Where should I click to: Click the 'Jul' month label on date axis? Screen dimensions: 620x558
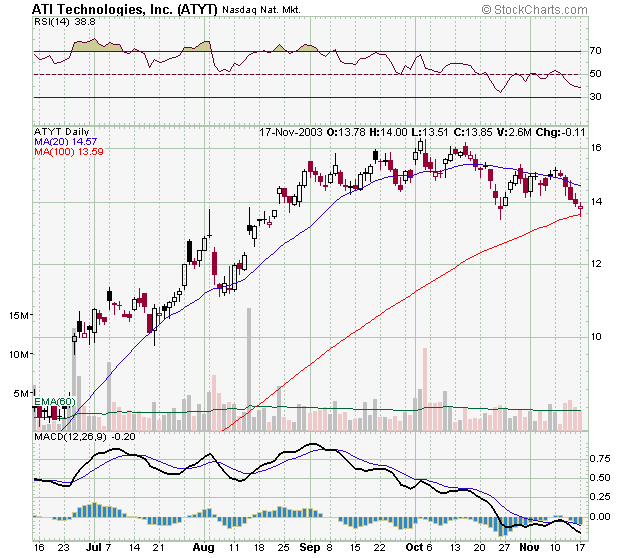[94, 547]
